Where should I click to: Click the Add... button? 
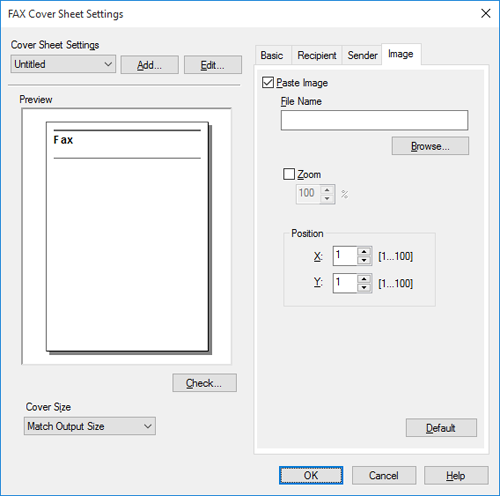pos(149,65)
